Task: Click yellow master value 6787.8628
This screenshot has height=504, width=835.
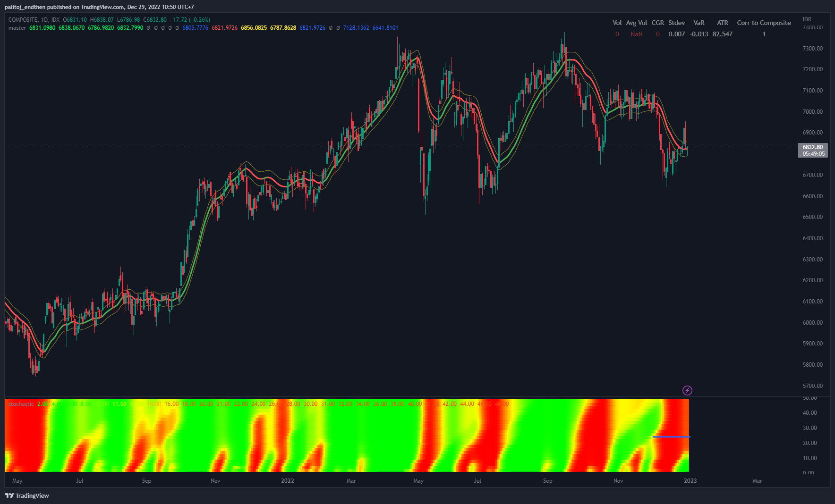Action: pyautogui.click(x=283, y=28)
